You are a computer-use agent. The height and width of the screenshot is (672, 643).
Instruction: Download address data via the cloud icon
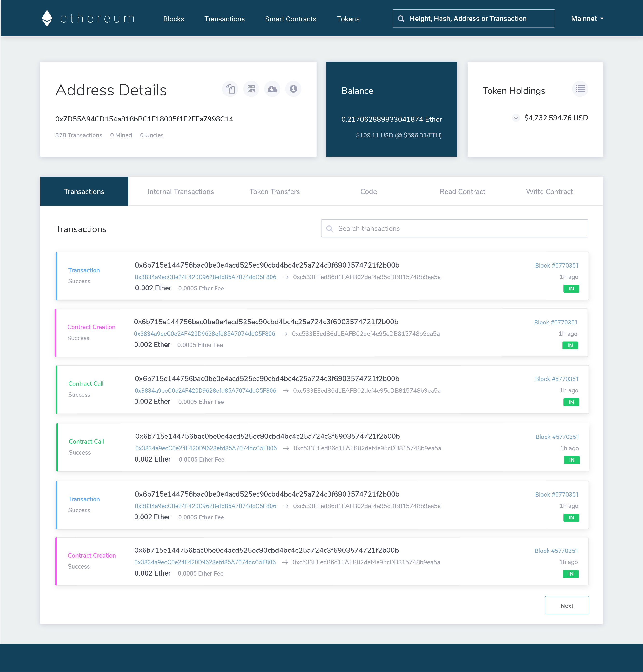tap(272, 89)
